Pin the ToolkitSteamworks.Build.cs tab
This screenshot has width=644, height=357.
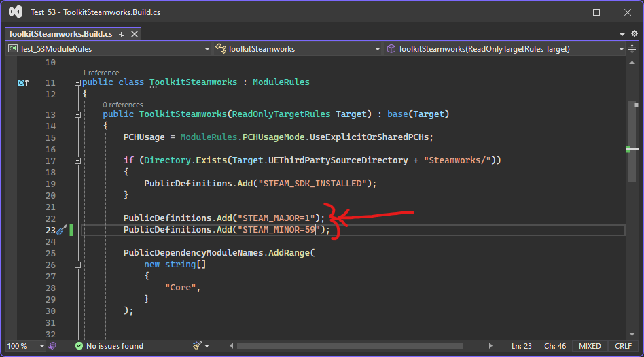[x=122, y=33]
